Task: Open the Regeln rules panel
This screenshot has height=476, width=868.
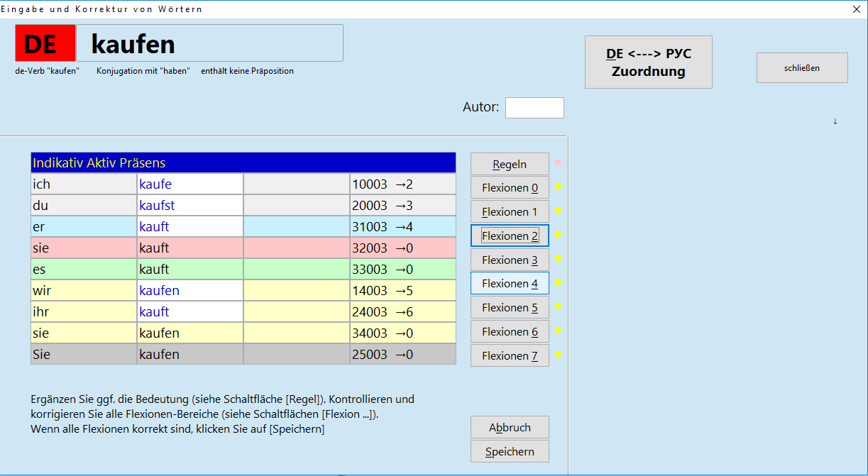Action: pyautogui.click(x=510, y=164)
